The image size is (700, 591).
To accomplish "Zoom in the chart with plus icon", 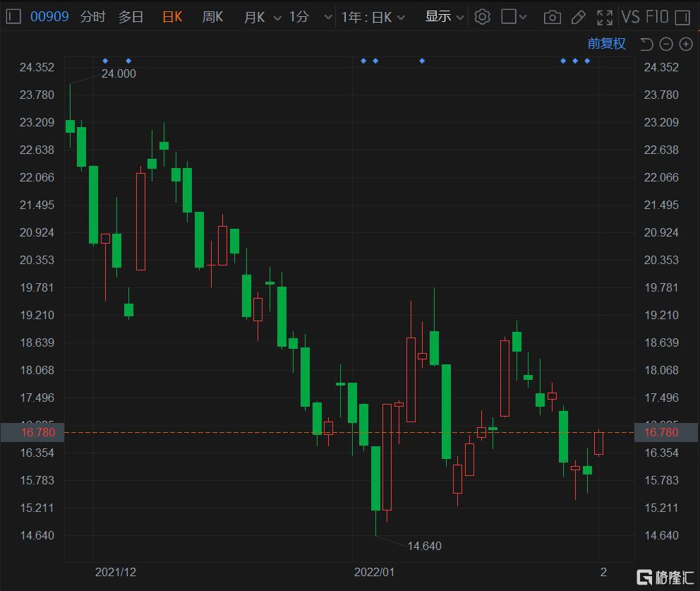I will [x=686, y=44].
